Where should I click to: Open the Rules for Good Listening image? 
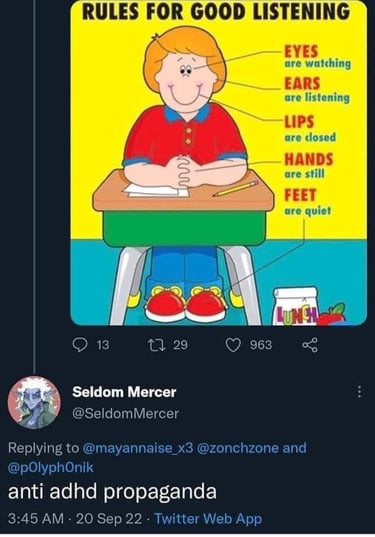point(218,163)
